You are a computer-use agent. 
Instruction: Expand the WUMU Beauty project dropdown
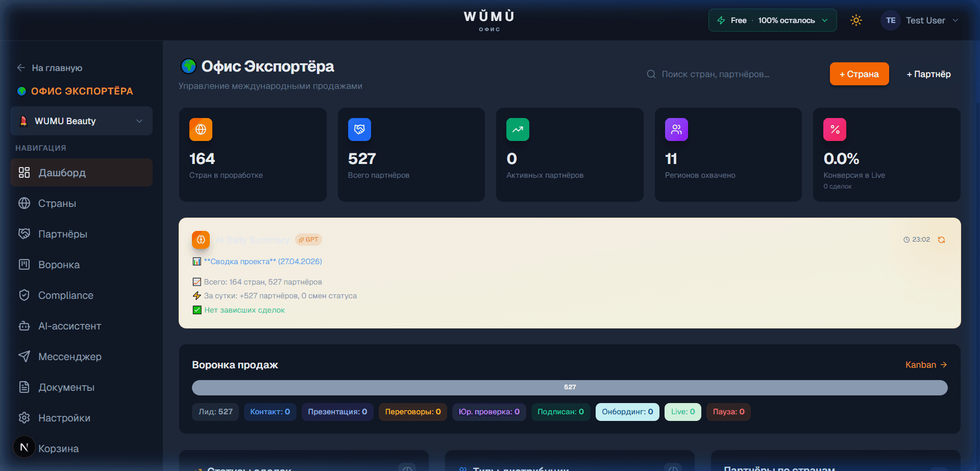pos(81,121)
